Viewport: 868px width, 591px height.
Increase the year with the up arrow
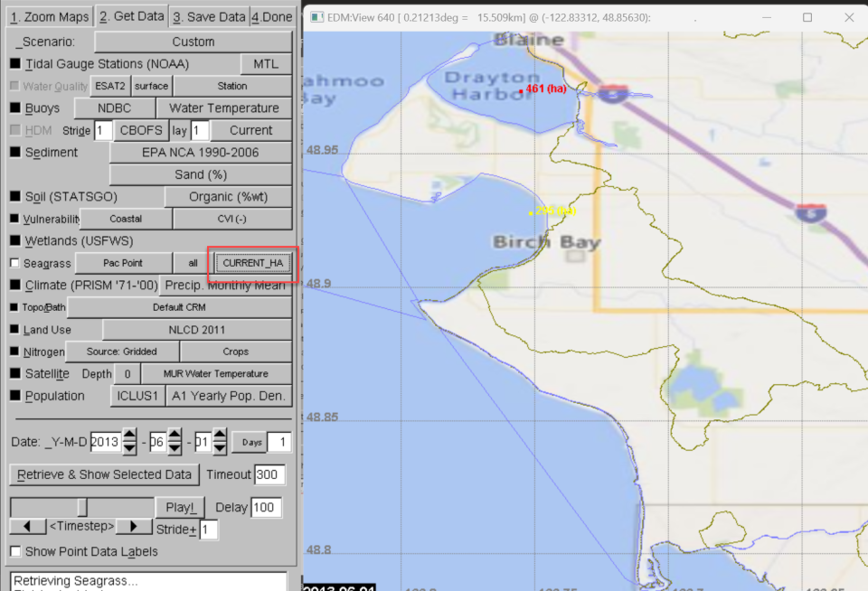129,436
